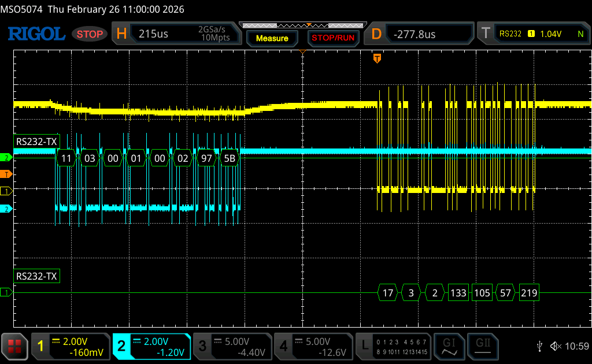Toggle channel 1 with 2.00V scale
Image resolution: width=592 pixels, height=364 pixels.
point(70,346)
